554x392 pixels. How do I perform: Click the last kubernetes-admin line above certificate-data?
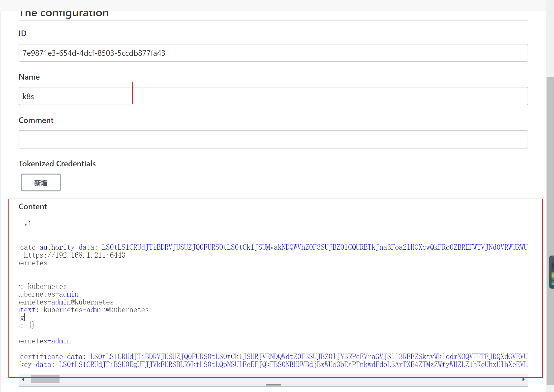point(45,341)
